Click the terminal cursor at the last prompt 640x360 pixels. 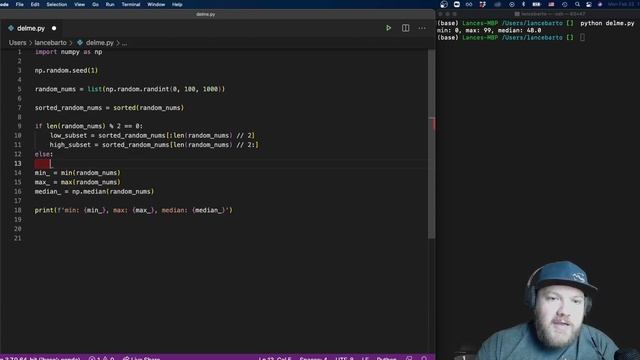coord(582,38)
